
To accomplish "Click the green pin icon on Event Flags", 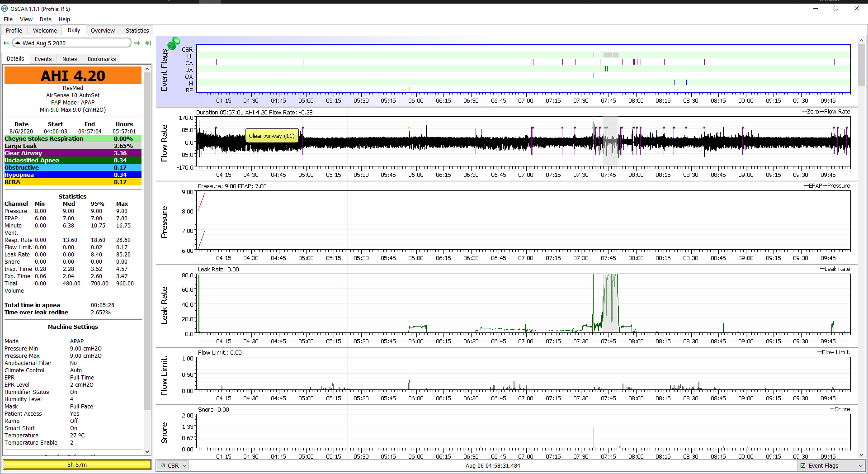I will 174,43.
